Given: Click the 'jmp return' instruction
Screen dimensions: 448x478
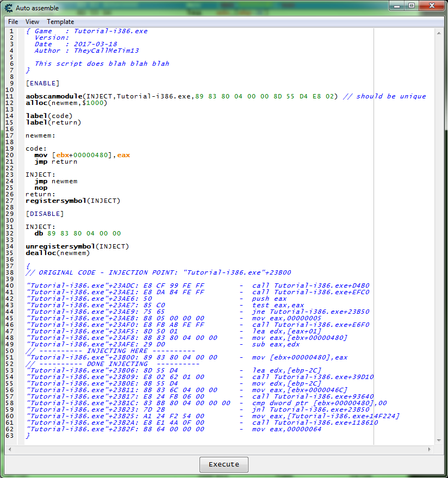Looking at the screenshot, I should pyautogui.click(x=55, y=162).
